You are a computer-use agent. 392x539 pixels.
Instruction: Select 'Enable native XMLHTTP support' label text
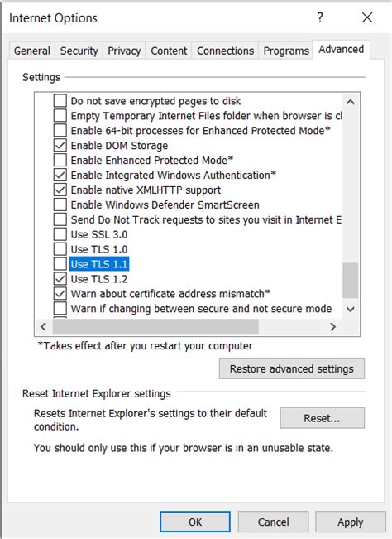[146, 190]
